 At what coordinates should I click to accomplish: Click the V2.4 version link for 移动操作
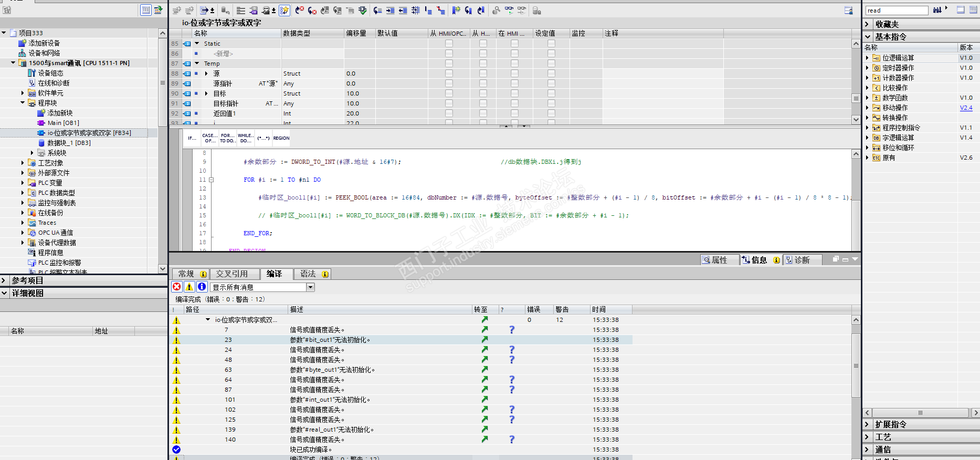tap(966, 108)
